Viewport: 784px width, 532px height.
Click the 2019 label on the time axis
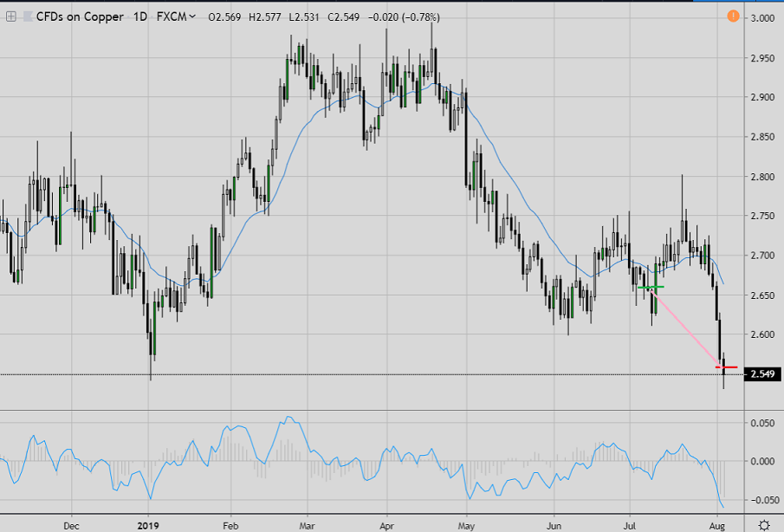tap(148, 526)
